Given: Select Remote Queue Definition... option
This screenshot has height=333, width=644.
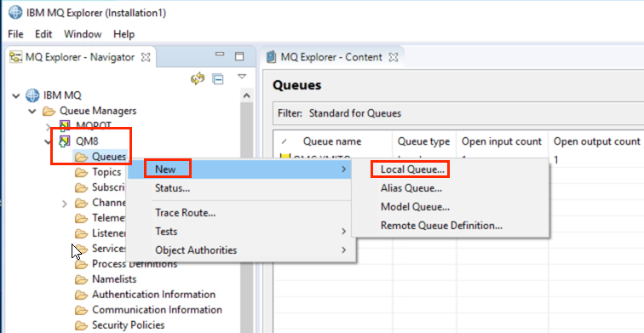Looking at the screenshot, I should (441, 226).
